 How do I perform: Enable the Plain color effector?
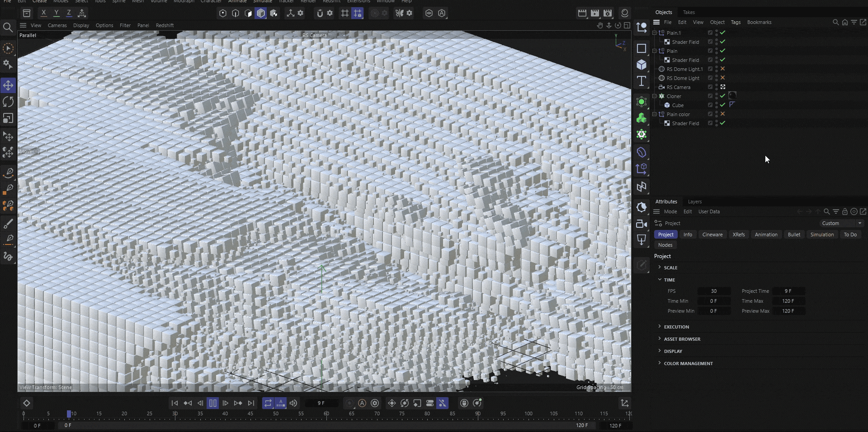pyautogui.click(x=722, y=114)
